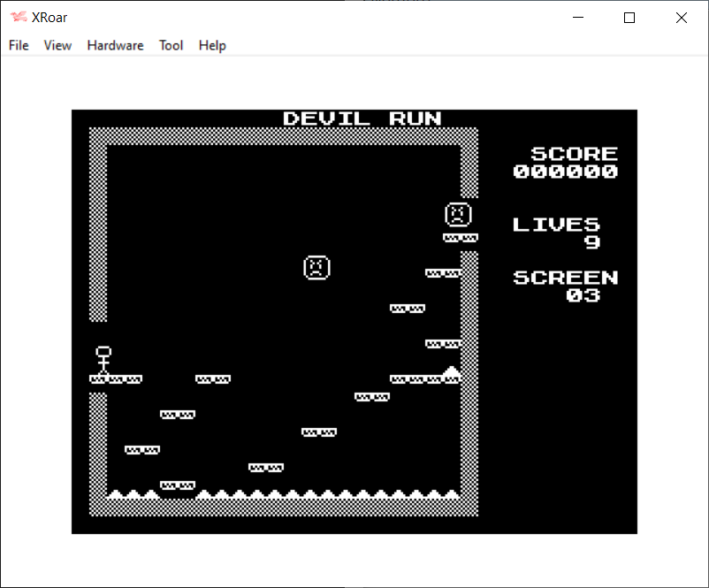Click the 000000 score counter
This screenshot has width=709, height=588.
click(565, 172)
